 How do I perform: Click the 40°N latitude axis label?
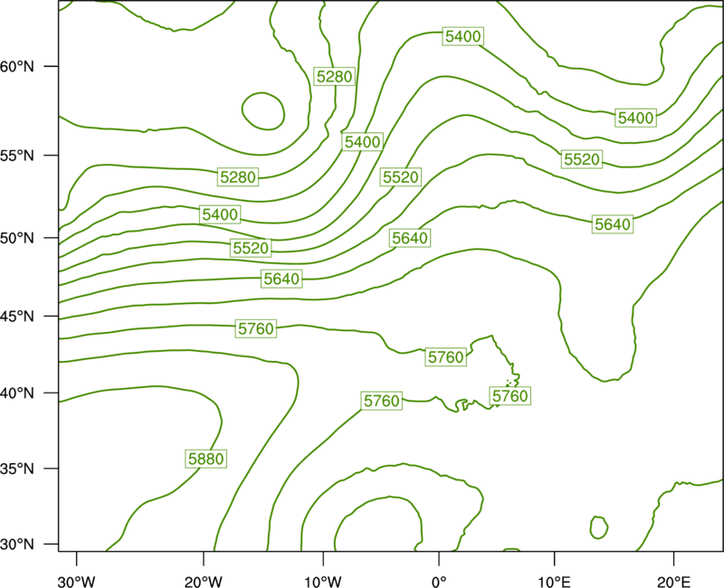[17, 393]
